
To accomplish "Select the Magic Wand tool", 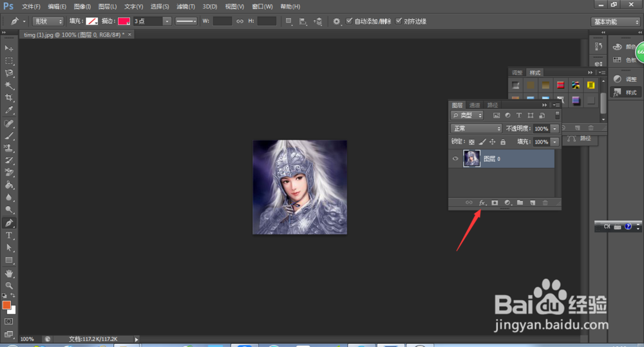I will pyautogui.click(x=8, y=86).
